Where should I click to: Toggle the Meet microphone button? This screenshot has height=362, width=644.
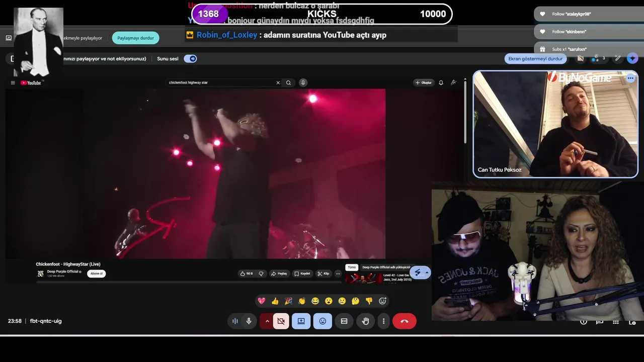tap(249, 321)
